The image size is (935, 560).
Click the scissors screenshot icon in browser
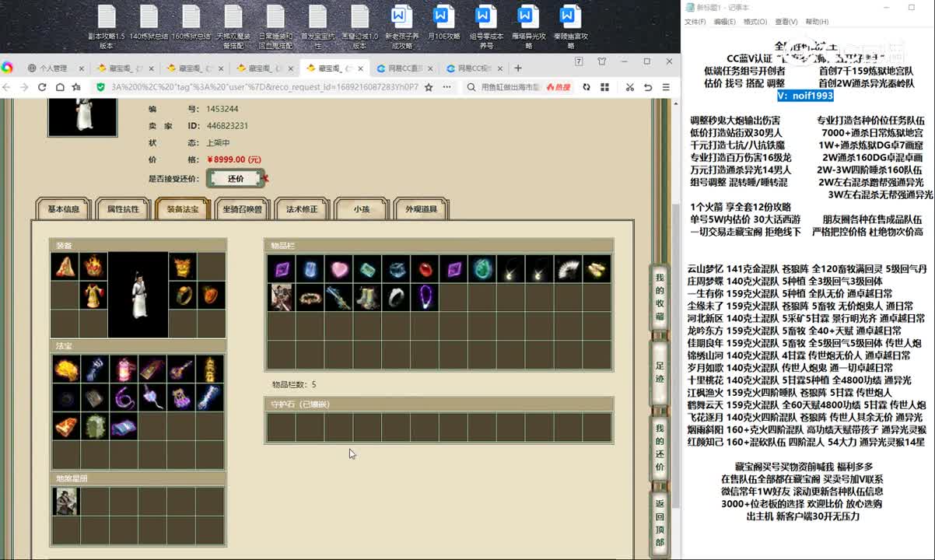point(629,87)
